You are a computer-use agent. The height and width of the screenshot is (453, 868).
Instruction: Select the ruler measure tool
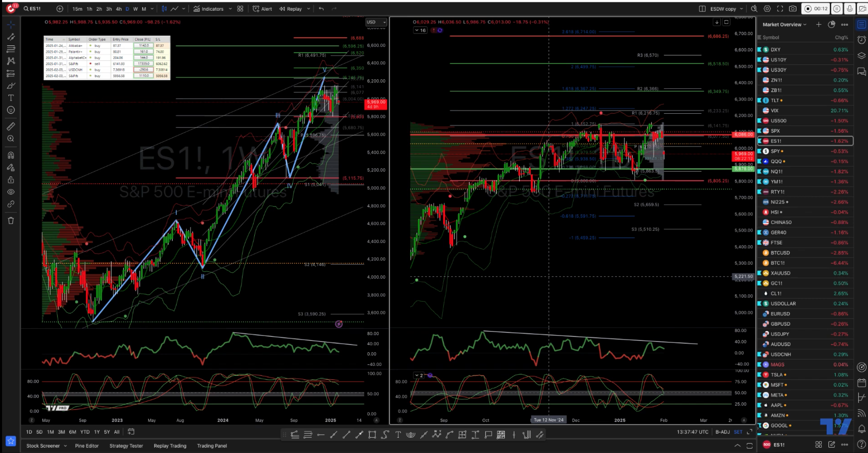[11, 126]
